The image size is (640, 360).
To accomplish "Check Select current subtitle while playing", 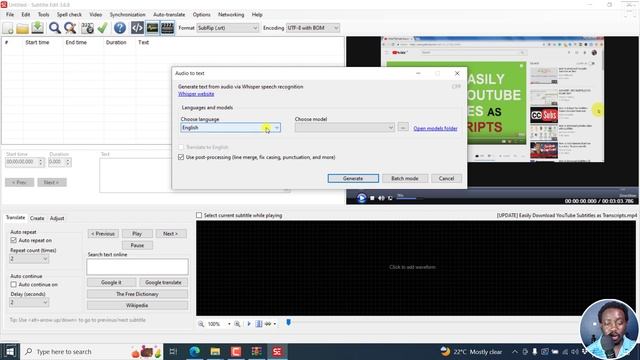I will pos(199,215).
